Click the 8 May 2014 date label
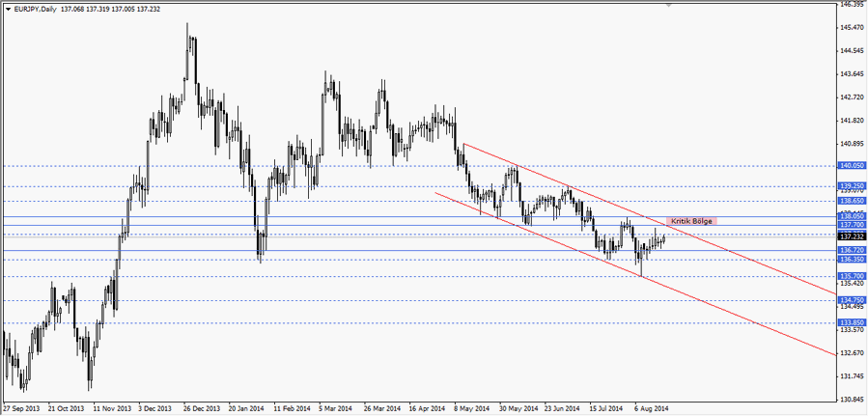 click(471, 409)
